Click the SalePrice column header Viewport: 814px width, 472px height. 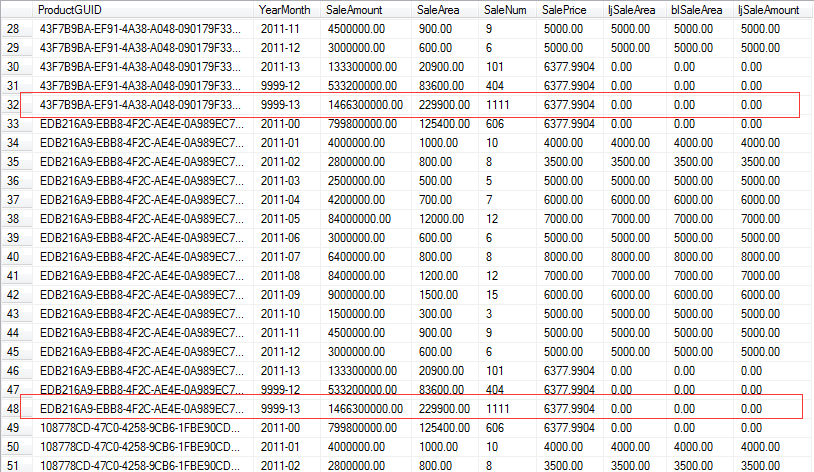[x=564, y=10]
